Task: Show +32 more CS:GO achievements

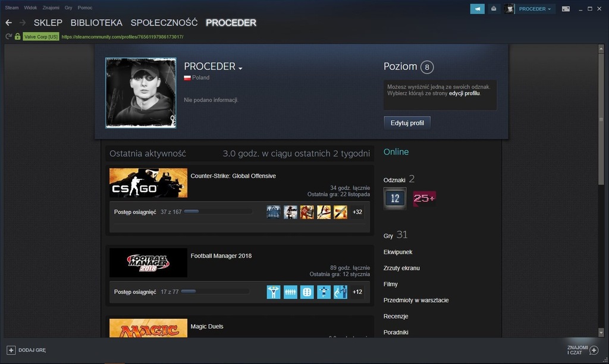Action: pyautogui.click(x=357, y=212)
